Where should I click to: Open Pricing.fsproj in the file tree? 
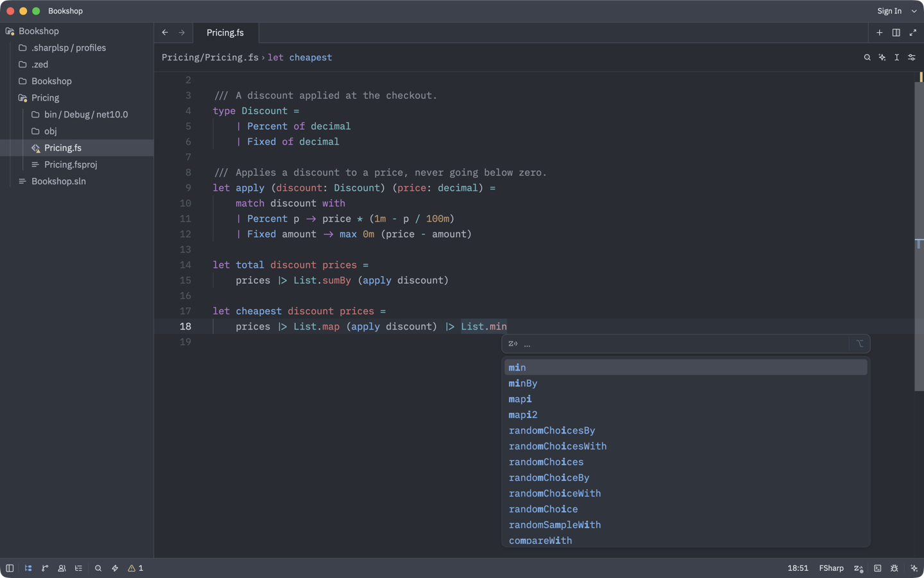point(77,164)
